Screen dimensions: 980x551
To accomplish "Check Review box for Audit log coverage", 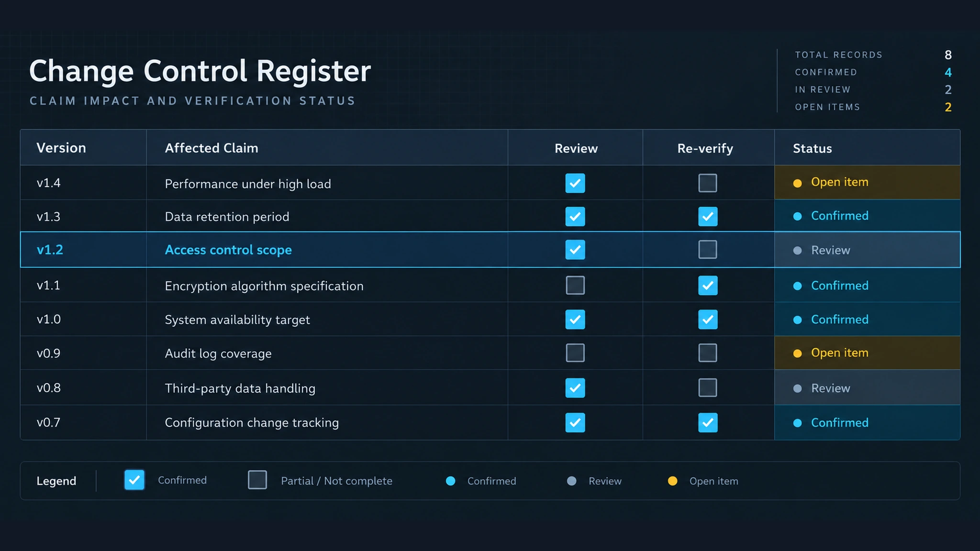I will [575, 353].
